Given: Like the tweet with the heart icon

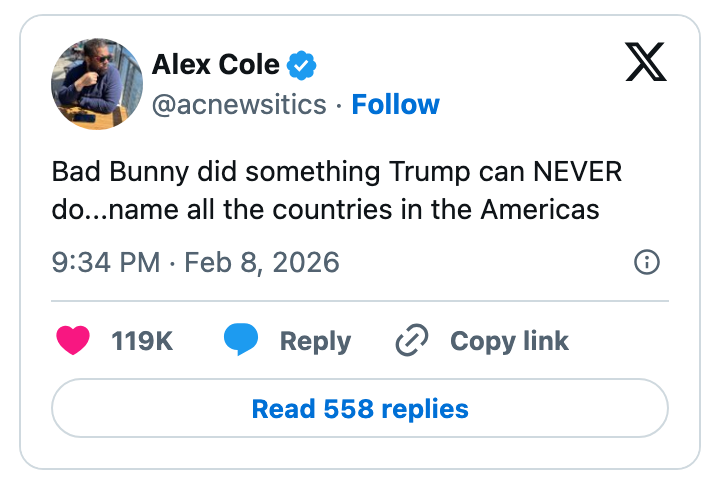Looking at the screenshot, I should pos(74,340).
